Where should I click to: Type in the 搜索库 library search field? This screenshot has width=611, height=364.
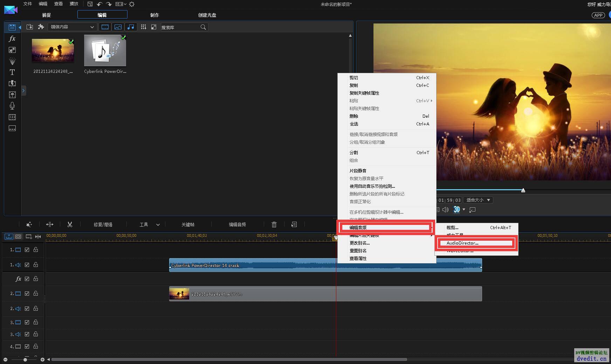[x=180, y=27]
